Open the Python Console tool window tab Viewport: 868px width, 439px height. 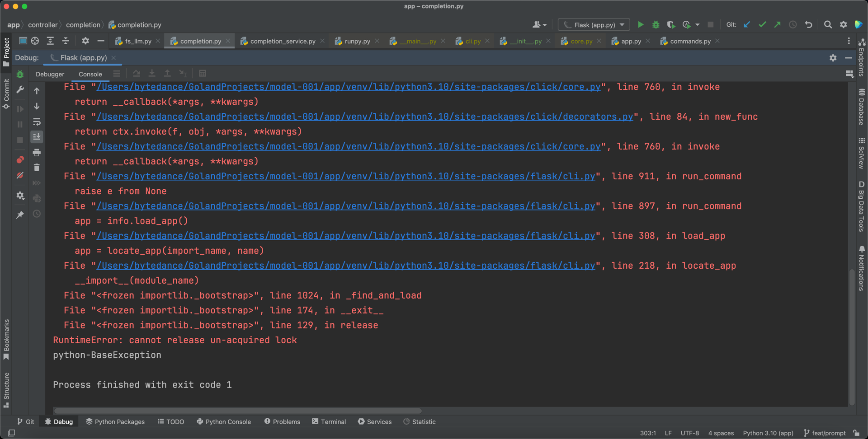224,421
